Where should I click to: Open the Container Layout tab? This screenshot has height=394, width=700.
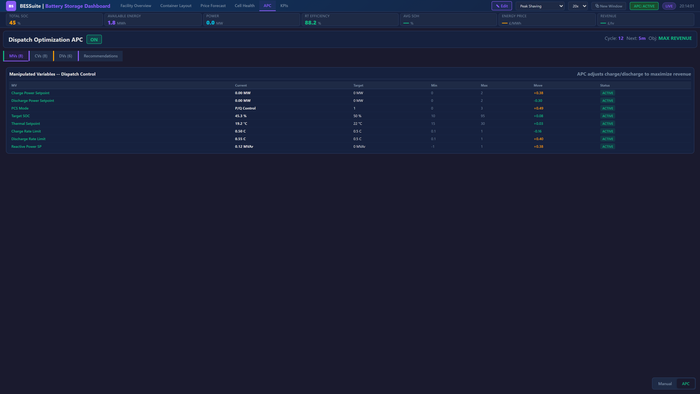click(175, 6)
